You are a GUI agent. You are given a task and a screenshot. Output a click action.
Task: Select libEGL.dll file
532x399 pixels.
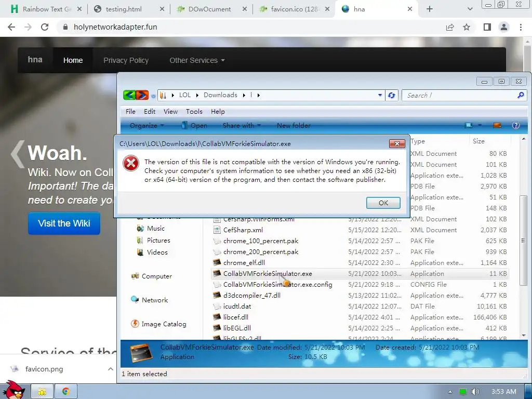[237, 328]
